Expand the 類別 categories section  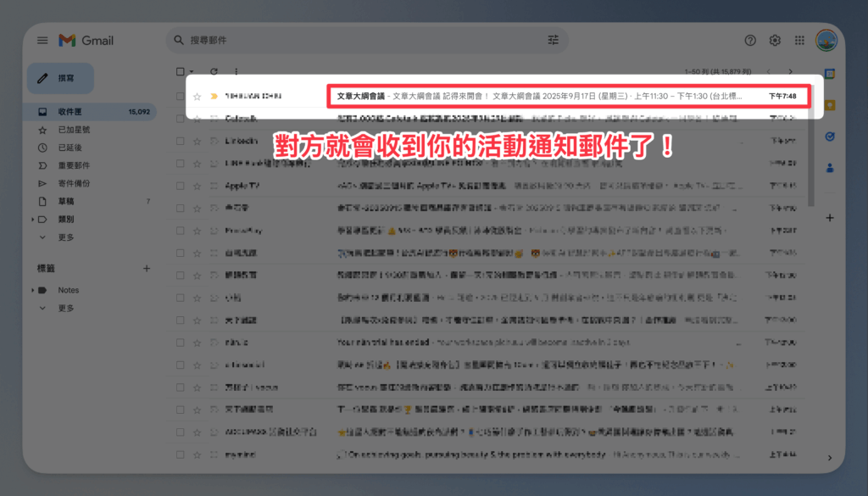tap(33, 220)
